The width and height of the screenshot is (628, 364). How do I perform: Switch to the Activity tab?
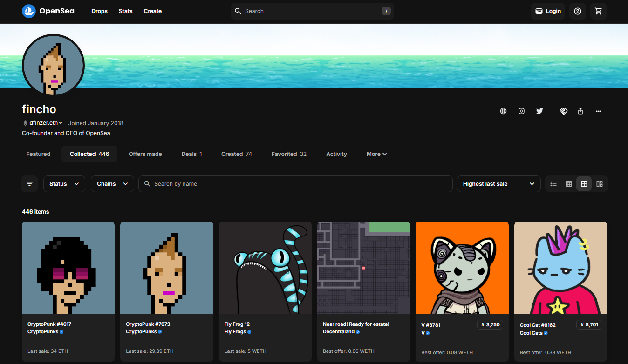336,154
